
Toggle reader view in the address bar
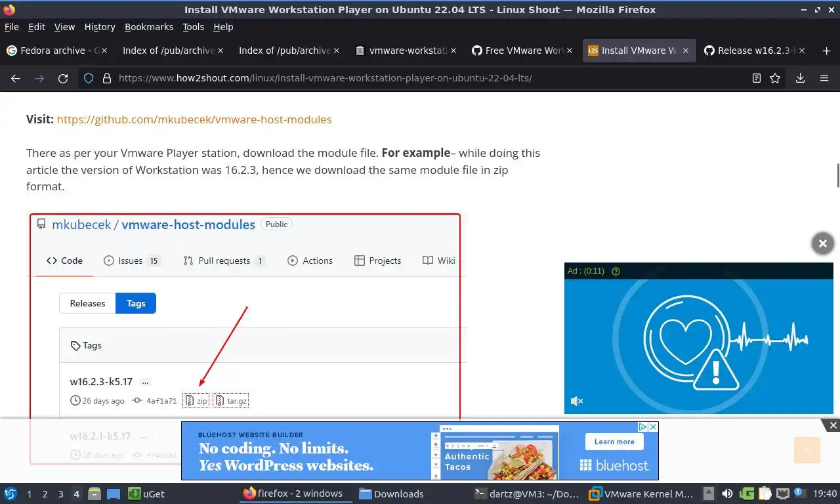coord(757,78)
